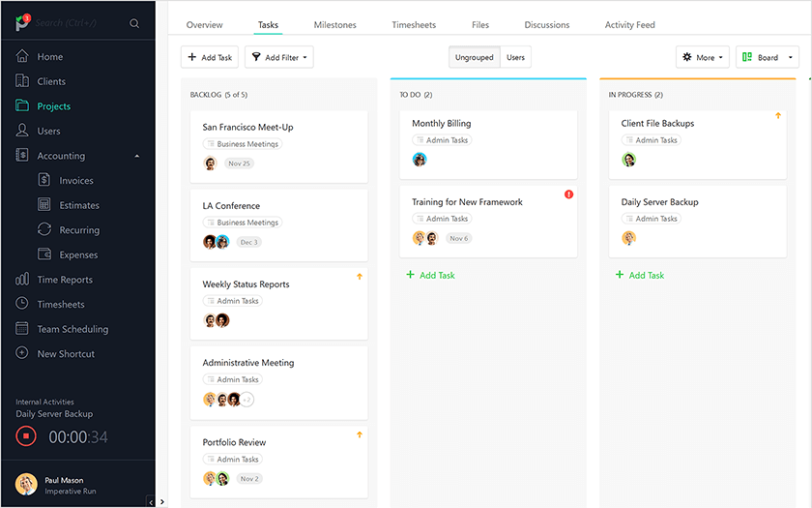This screenshot has height=508, width=812.
Task: Select the Tasks tab
Action: pos(268,25)
